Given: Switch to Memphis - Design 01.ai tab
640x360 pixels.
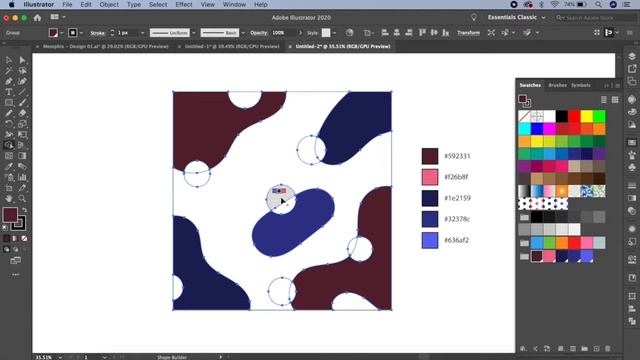Looking at the screenshot, I should click(105, 47).
